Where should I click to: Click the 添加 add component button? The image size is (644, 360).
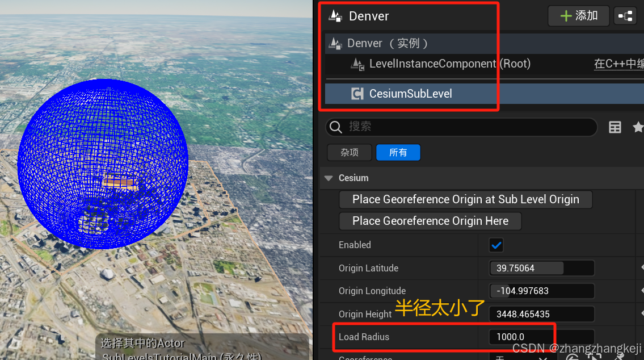(x=578, y=16)
